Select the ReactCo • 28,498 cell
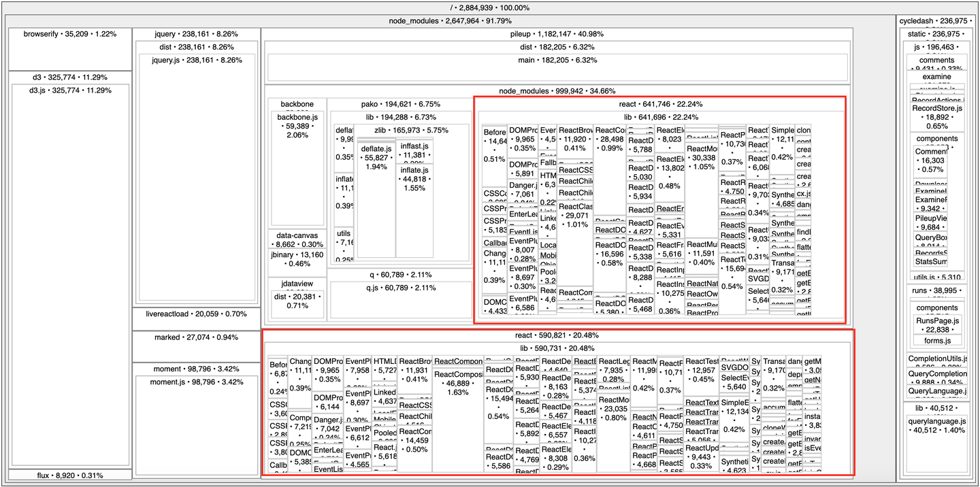 [x=610, y=171]
